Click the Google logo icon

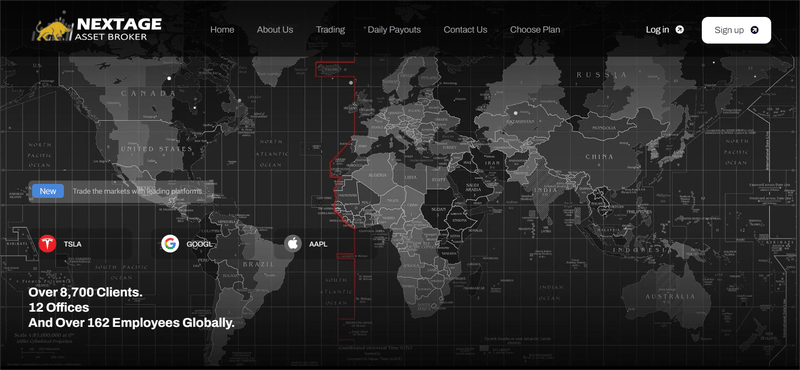(x=170, y=244)
